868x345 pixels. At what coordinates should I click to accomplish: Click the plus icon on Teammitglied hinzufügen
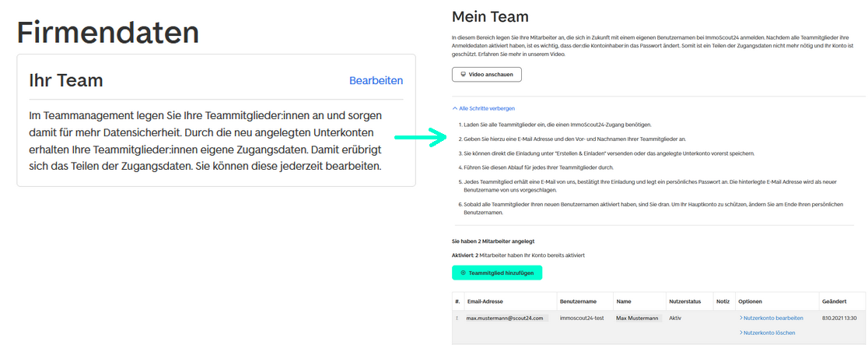tap(464, 273)
